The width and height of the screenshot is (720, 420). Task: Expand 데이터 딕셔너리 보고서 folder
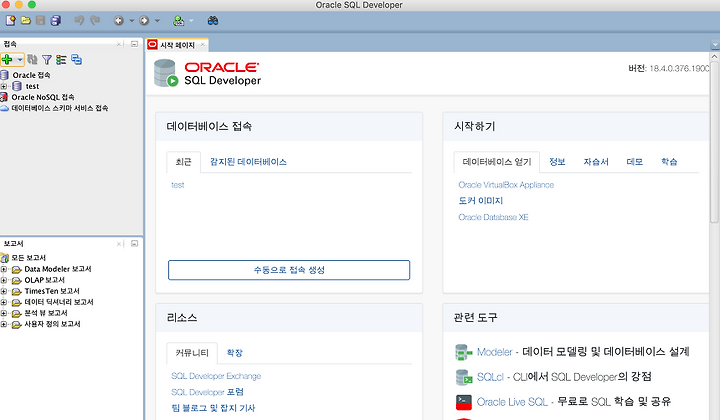pos(4,302)
